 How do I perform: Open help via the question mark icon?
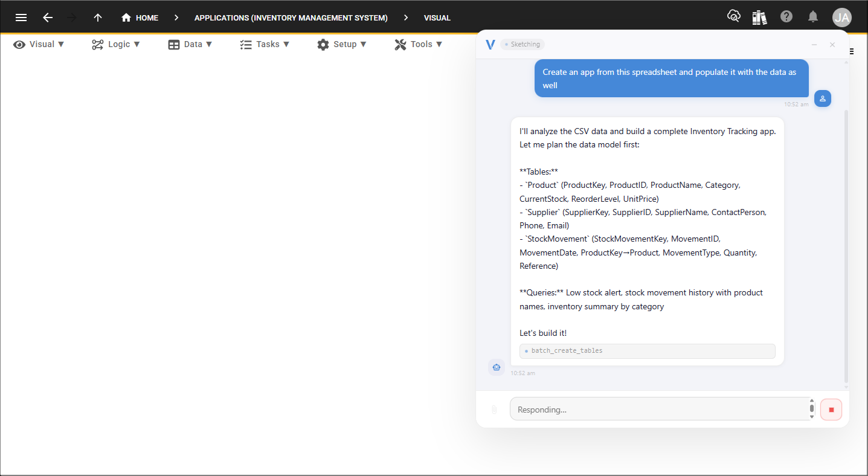coord(786,16)
